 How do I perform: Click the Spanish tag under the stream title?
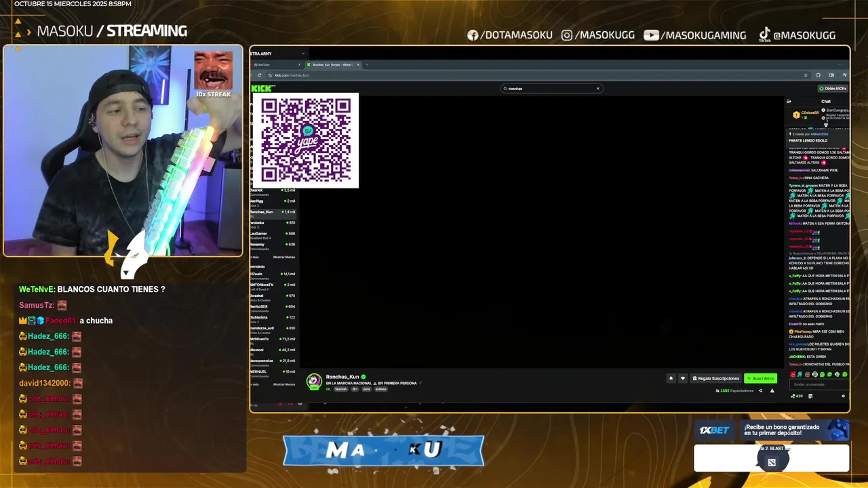click(x=341, y=389)
